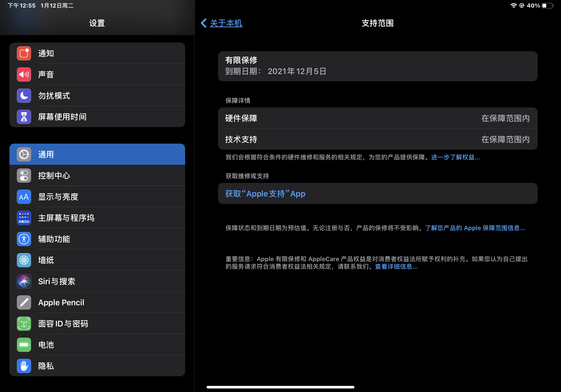
Task: Open Home Screen & Dock grid icon
Action: click(x=24, y=218)
